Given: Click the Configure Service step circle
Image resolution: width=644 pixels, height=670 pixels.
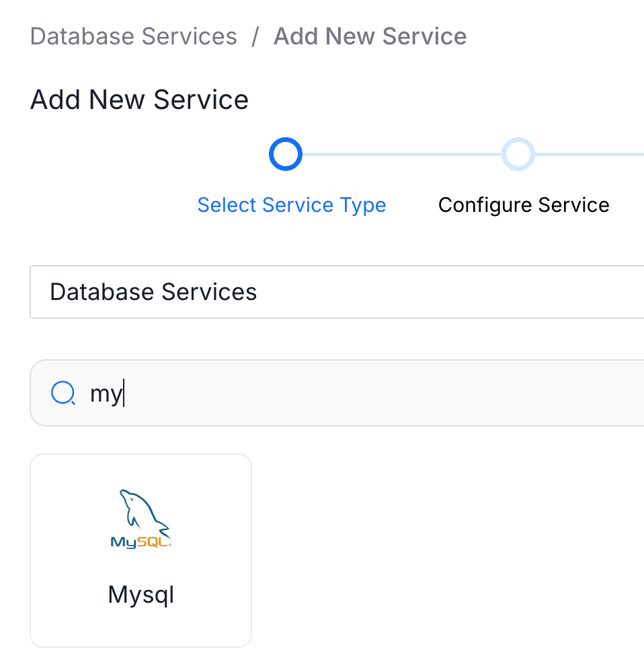Looking at the screenshot, I should click(x=518, y=153).
